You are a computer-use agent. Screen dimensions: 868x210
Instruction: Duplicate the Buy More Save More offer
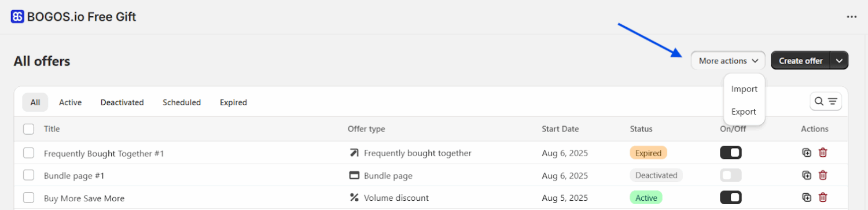[x=807, y=198]
